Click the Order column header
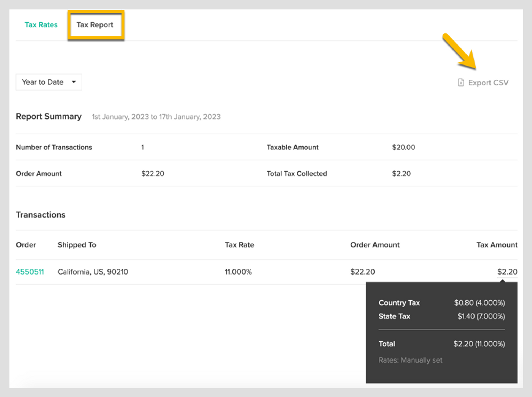This screenshot has height=397, width=532. tap(26, 245)
